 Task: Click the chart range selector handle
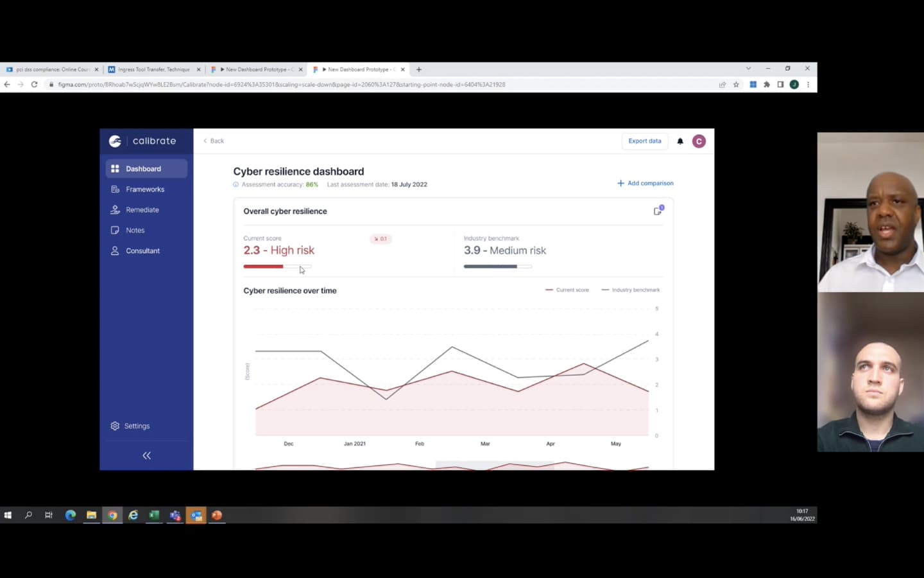click(495, 465)
